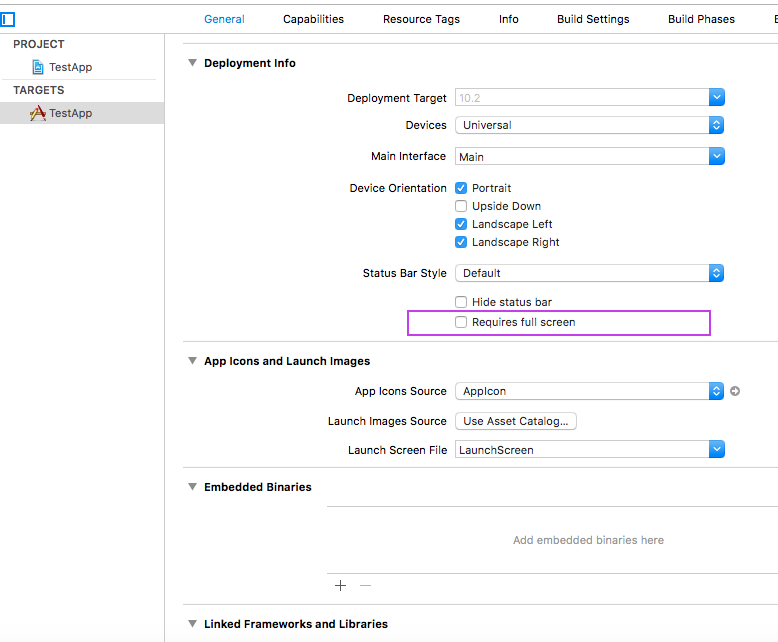Screen dimensions: 778x642
Task: Click the arrow icon beside AppIcon source
Action: click(x=735, y=391)
